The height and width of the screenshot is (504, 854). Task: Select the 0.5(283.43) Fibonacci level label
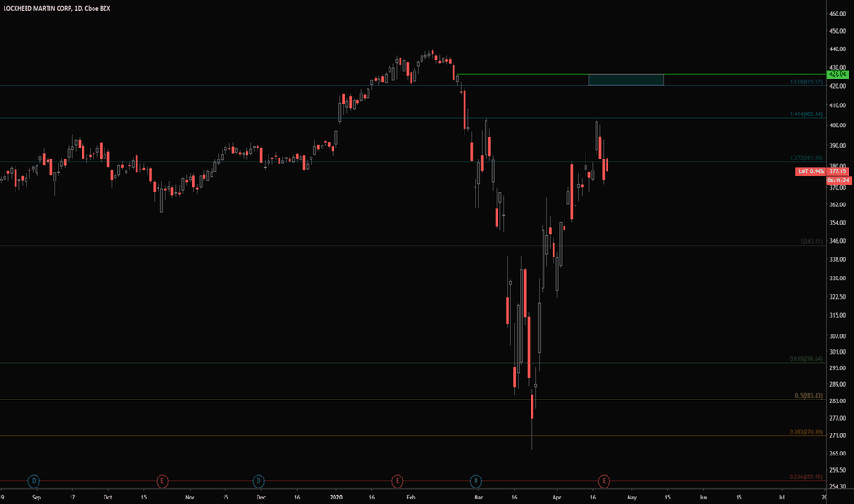(x=809, y=396)
